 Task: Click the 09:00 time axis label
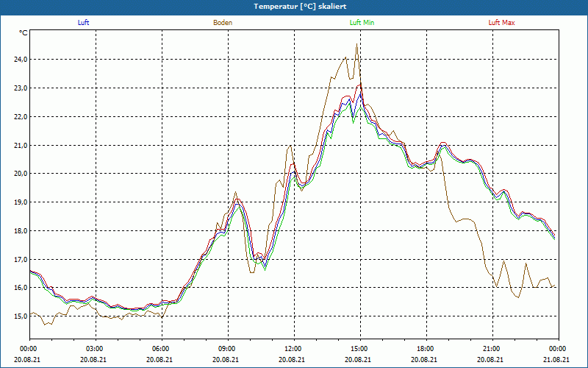coord(227,349)
